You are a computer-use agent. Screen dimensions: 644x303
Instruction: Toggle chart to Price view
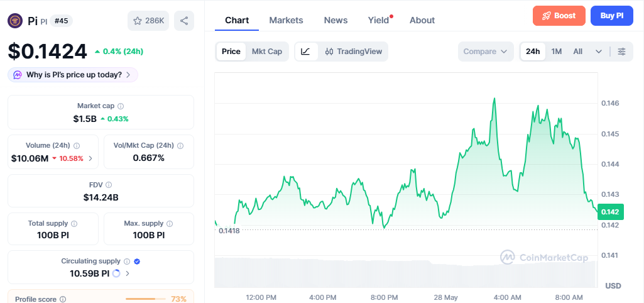coord(231,52)
